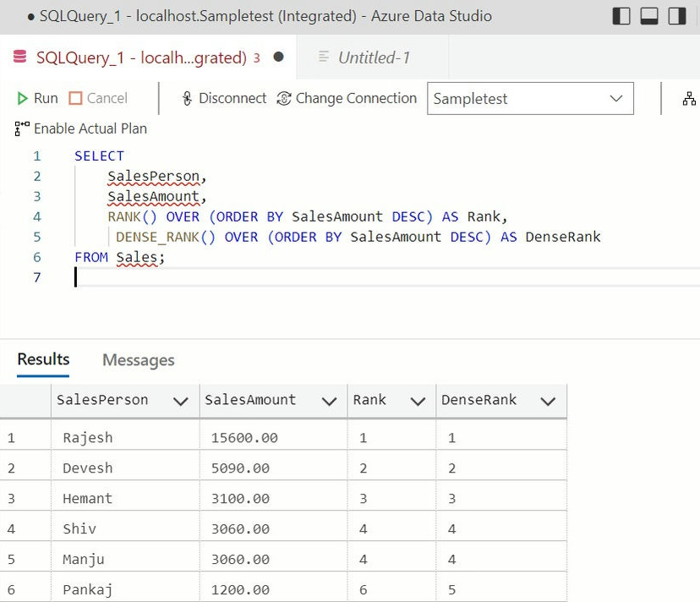This screenshot has height=602, width=700.
Task: Select the 5090.00 amount cell
Action: coord(273,468)
